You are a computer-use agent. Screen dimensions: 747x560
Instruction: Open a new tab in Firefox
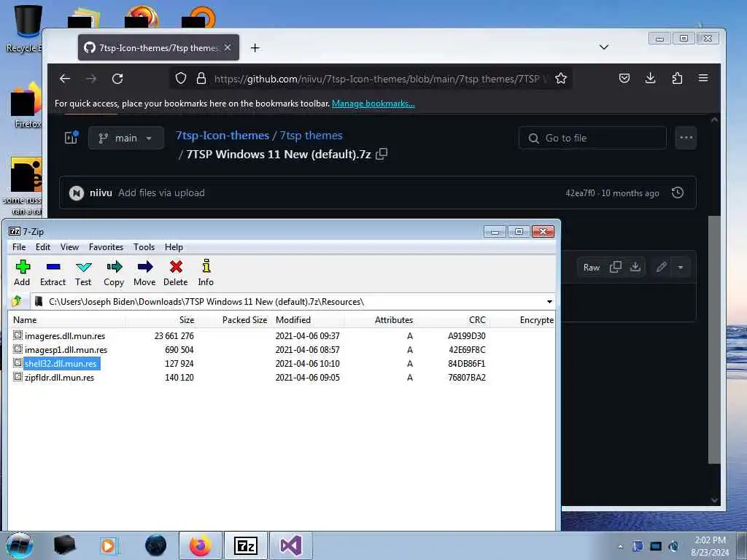255,47
